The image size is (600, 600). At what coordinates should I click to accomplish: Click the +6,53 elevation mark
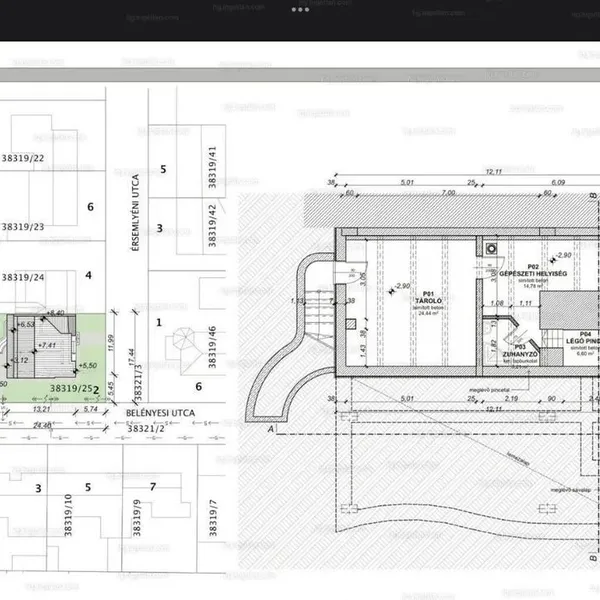click(26, 324)
